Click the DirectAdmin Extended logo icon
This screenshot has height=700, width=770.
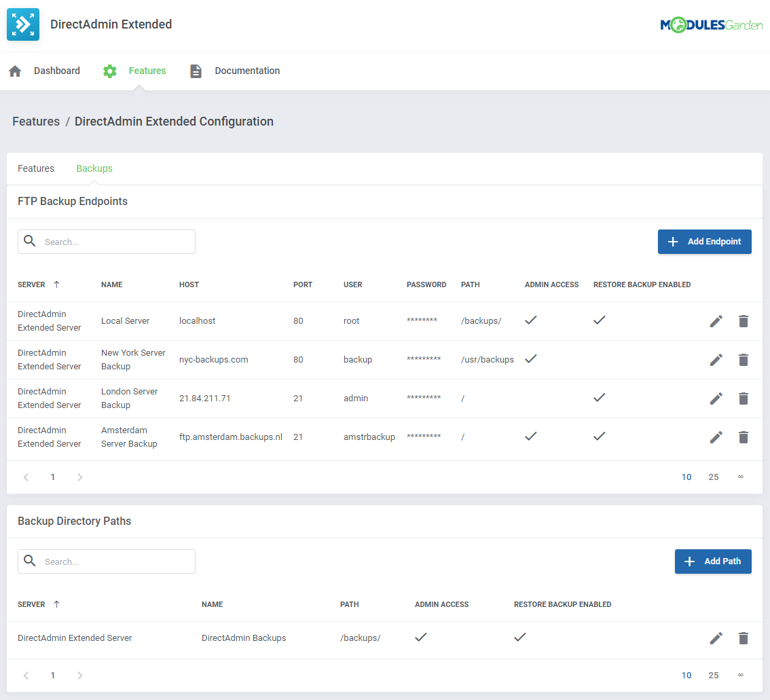22,24
